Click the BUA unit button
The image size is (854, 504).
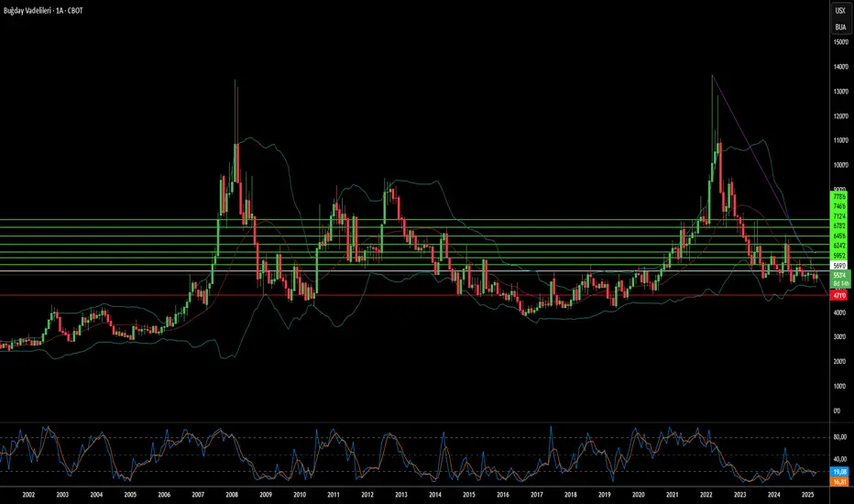[839, 27]
